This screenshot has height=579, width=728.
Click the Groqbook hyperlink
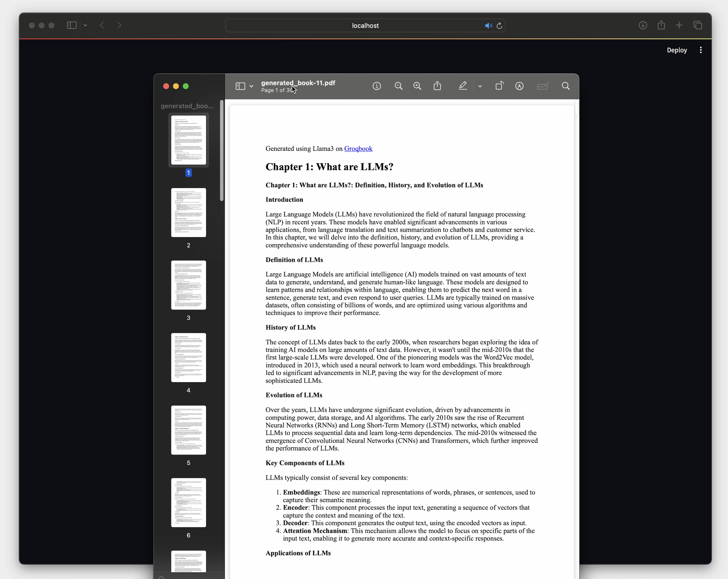358,149
